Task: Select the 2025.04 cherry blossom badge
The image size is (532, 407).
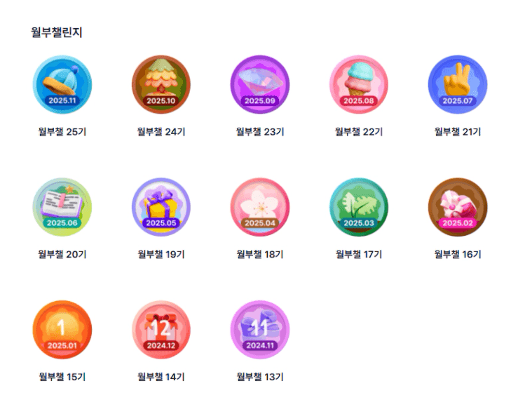Action: pos(260,207)
